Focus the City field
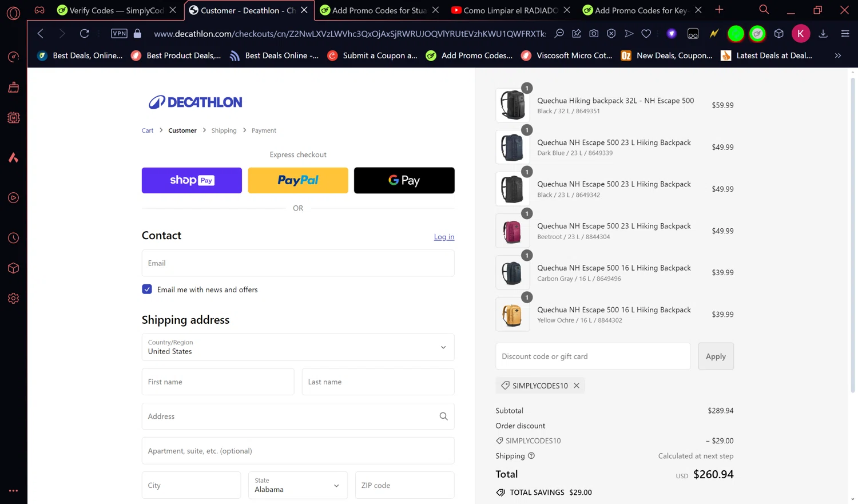The width and height of the screenshot is (858, 504). (x=191, y=485)
